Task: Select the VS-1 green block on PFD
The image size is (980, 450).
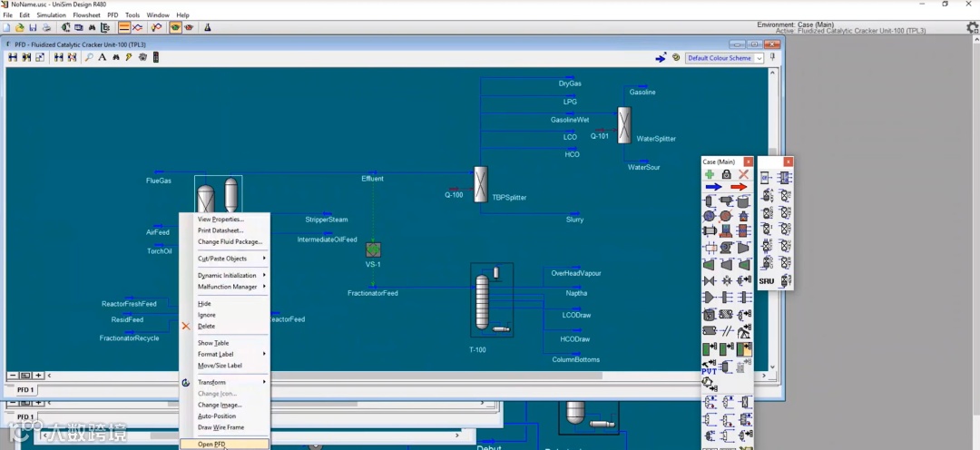Action: pyautogui.click(x=373, y=250)
